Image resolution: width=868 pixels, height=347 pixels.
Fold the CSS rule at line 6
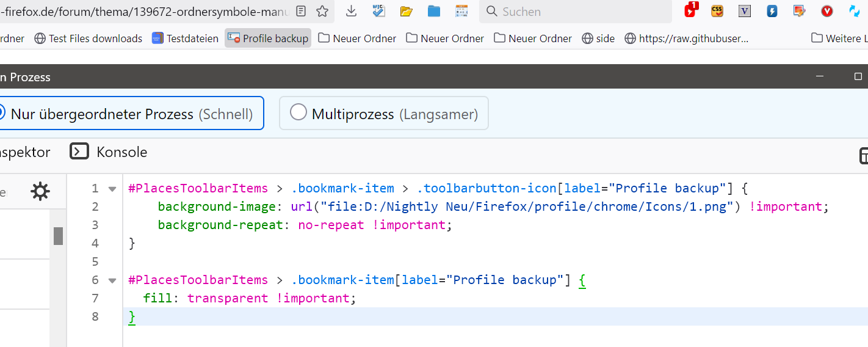pyautogui.click(x=112, y=280)
